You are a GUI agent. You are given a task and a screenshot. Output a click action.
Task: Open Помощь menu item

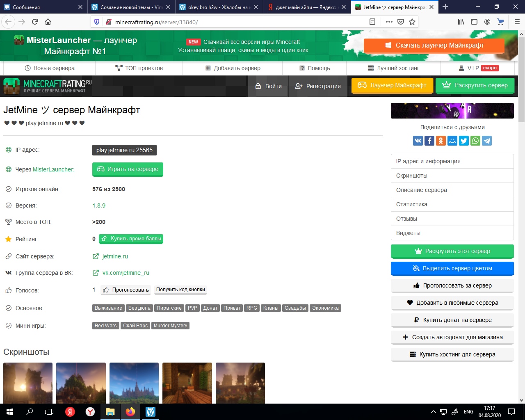click(315, 68)
